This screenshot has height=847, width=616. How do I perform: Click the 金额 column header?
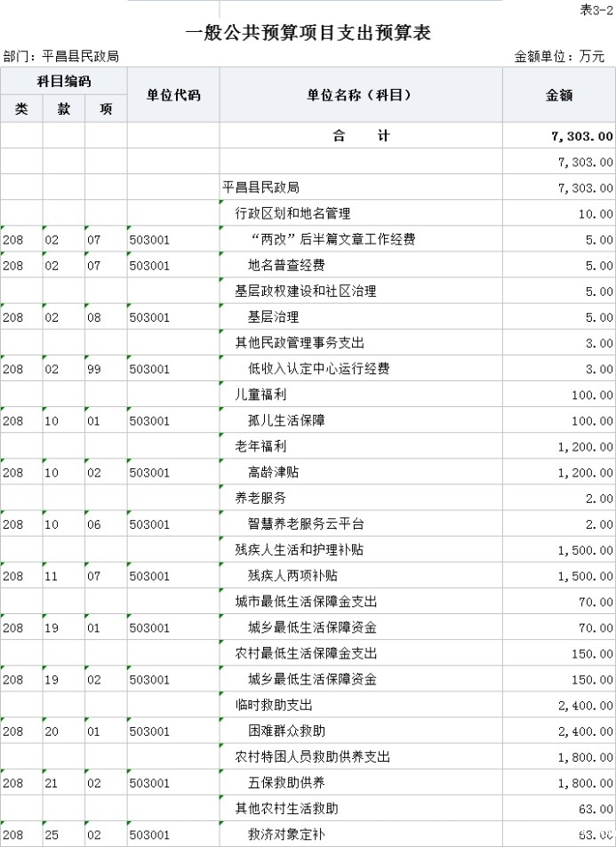[558, 95]
